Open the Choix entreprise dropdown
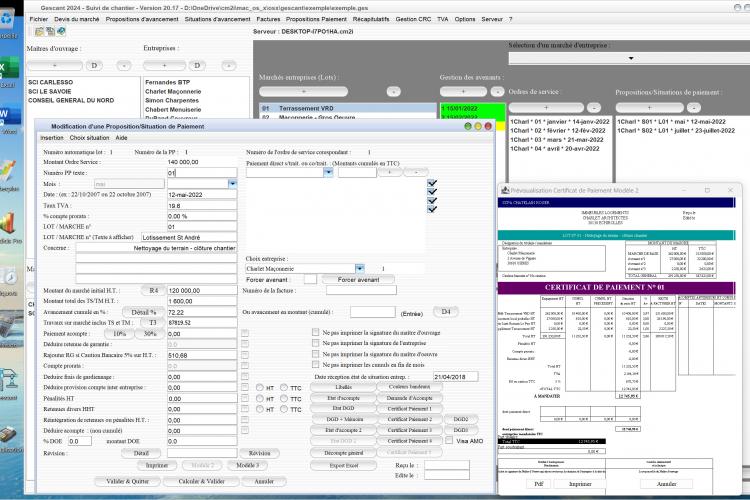The height and width of the screenshot is (500, 750). point(360,268)
